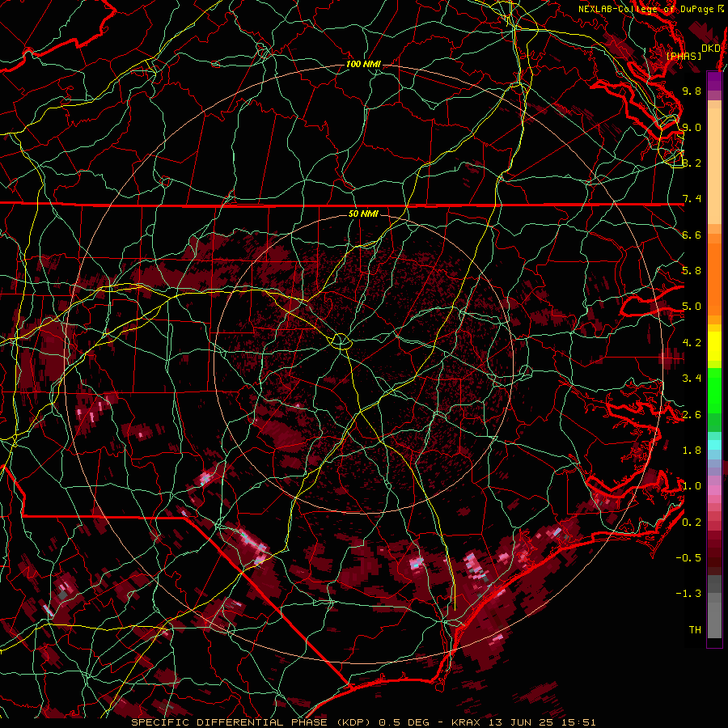
Task: Click the 1.8 scale label
Action: 692,451
